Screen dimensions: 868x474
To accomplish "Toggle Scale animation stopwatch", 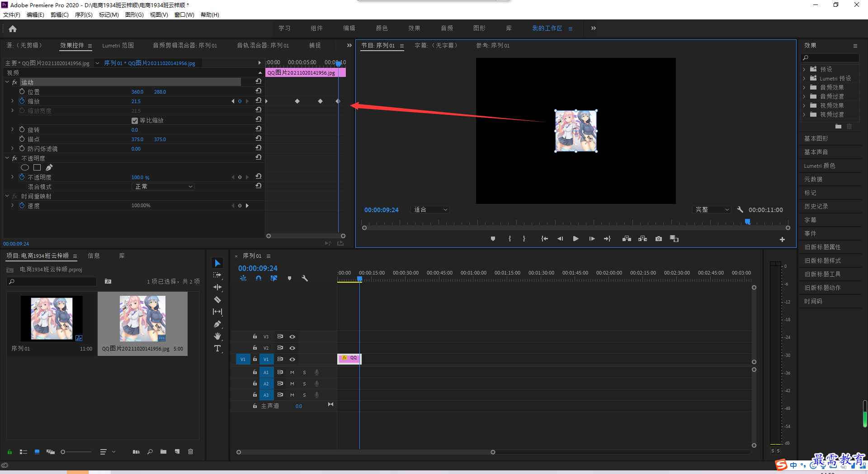I will click(22, 101).
